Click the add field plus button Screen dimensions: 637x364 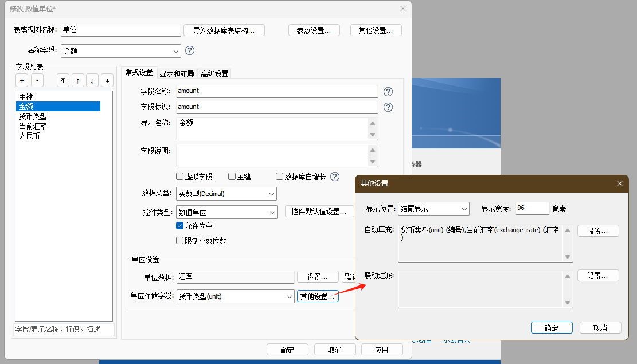22,81
